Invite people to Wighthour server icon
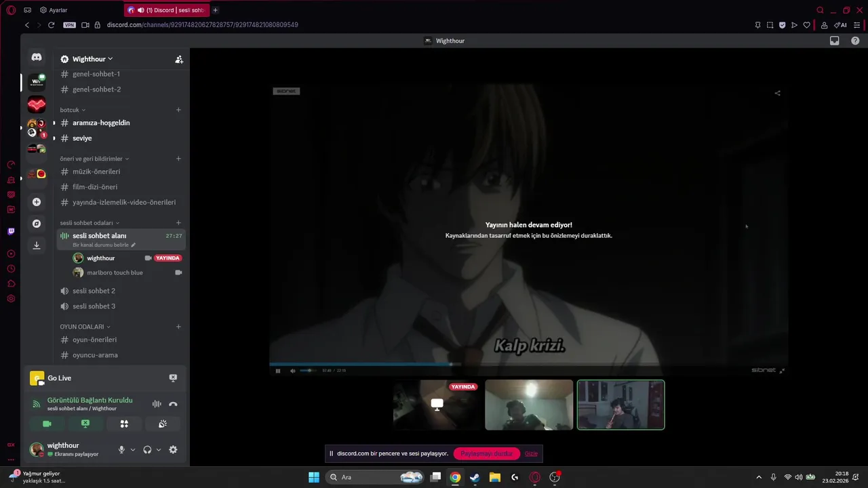 tap(179, 59)
